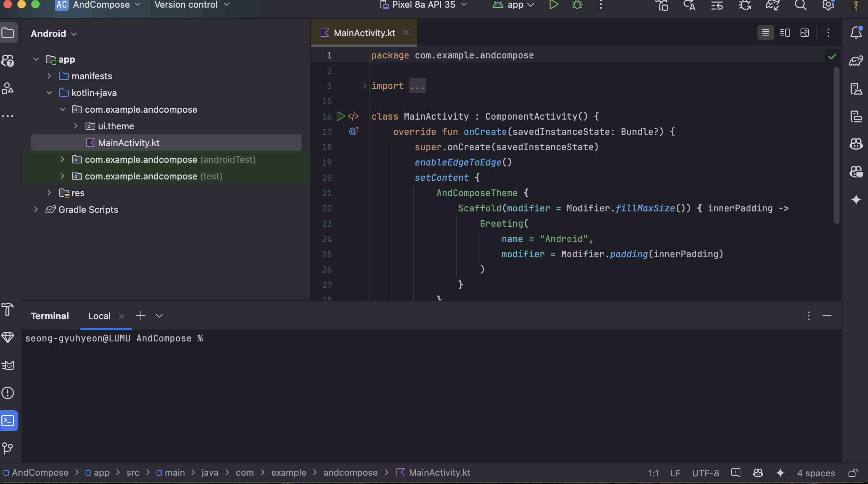Toggle the read-only lock icon in the status bar

tap(853, 473)
